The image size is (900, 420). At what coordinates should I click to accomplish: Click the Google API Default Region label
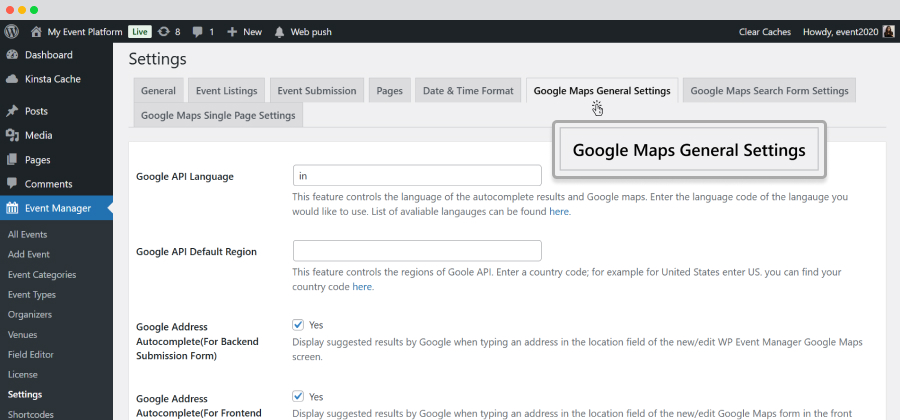pos(196,251)
